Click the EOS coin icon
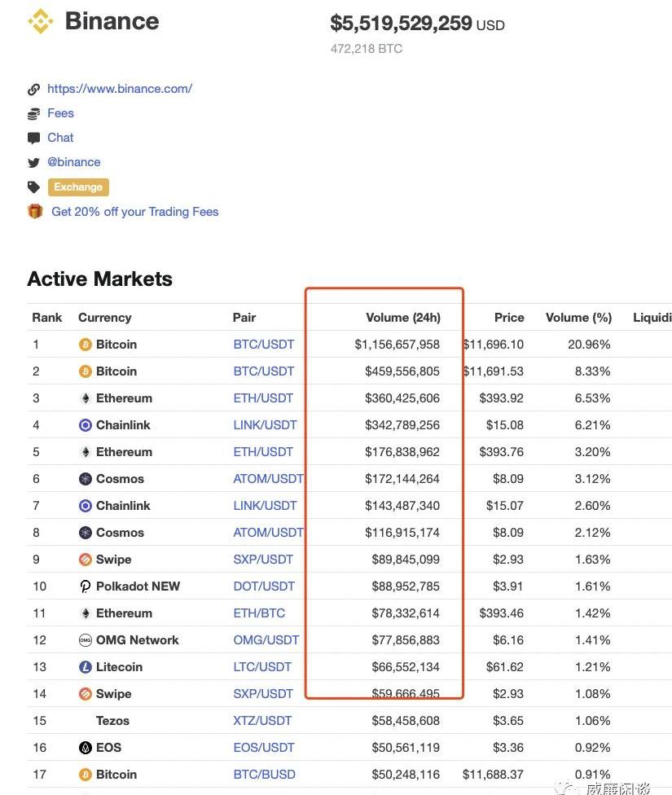 coord(86,748)
